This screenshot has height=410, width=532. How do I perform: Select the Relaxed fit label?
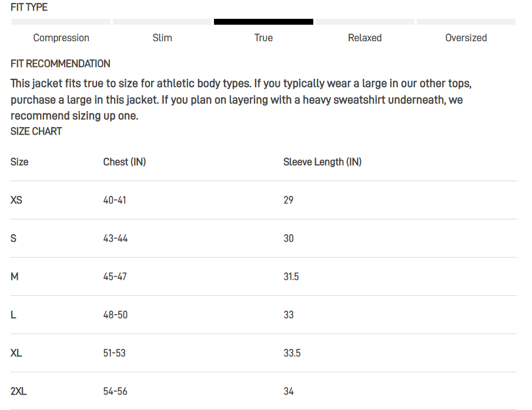364,38
